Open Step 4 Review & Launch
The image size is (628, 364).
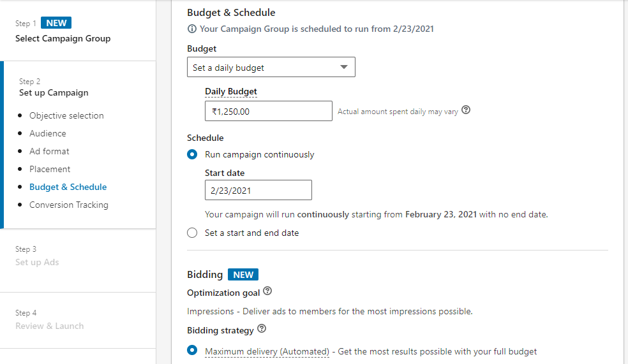click(x=49, y=326)
